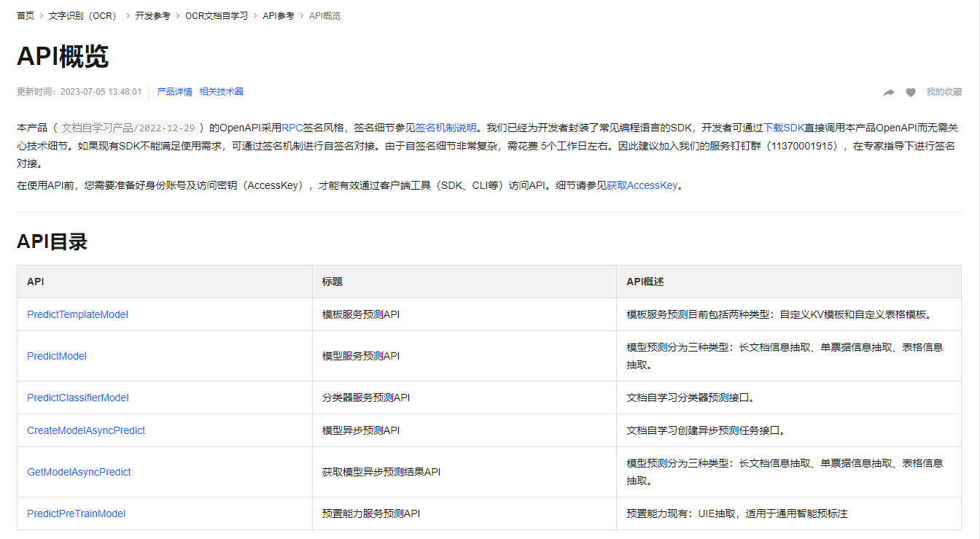Image resolution: width=980 pixels, height=539 pixels.
Task: Click 分类器服务预测API title cell
Action: (x=464, y=398)
